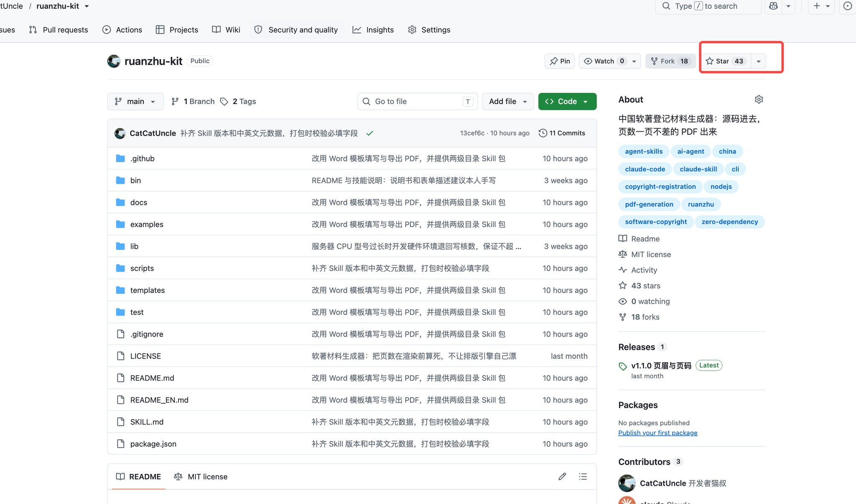The image size is (856, 504).
Task: Click the Copilot icon in header
Action: tap(773, 6)
